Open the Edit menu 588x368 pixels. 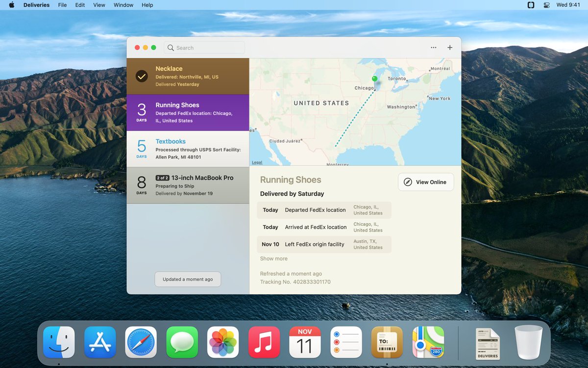tap(80, 5)
